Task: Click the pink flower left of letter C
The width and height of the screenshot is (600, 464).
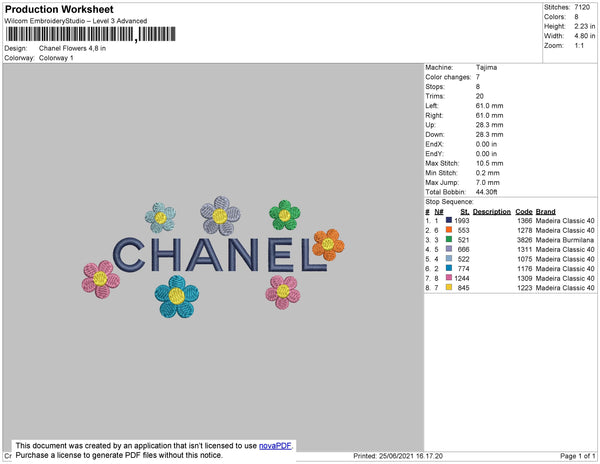Action: [101, 279]
